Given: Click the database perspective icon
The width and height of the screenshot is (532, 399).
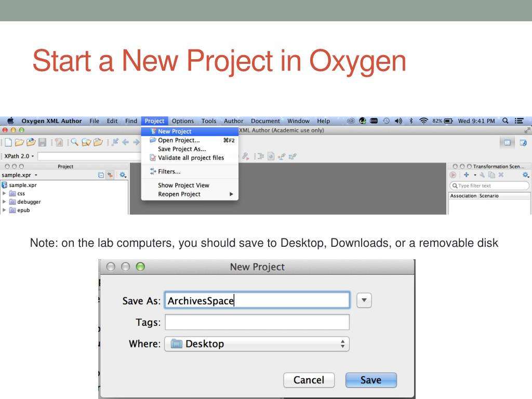Looking at the screenshot, I should coord(523,142).
